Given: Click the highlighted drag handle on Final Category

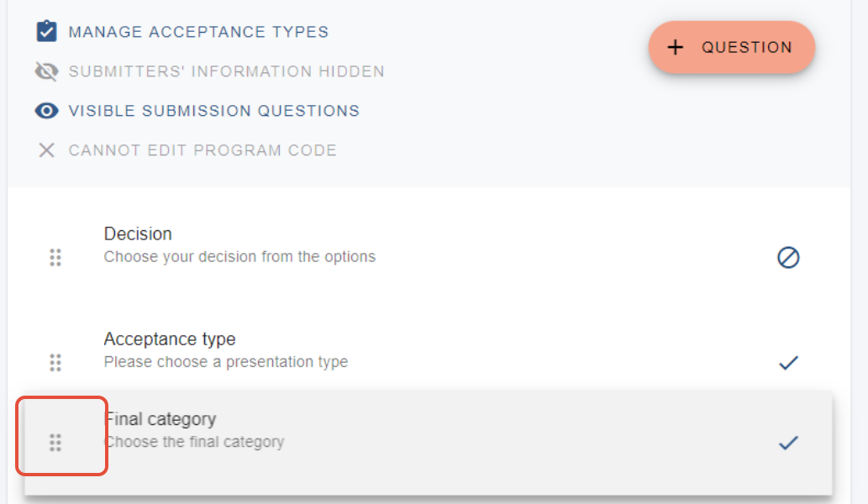Looking at the screenshot, I should click(55, 442).
